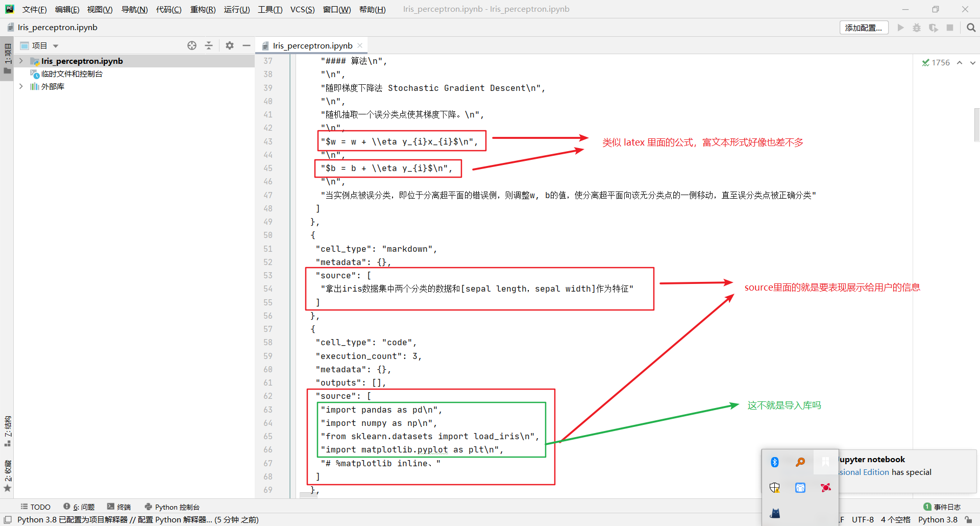Open Search Everywhere magnifier icon

coord(971,28)
